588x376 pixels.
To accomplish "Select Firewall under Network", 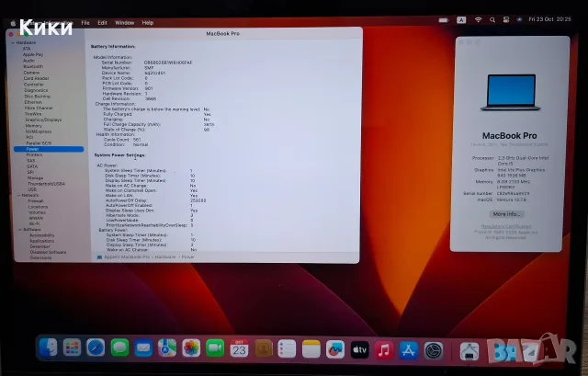I will pyautogui.click(x=36, y=201).
